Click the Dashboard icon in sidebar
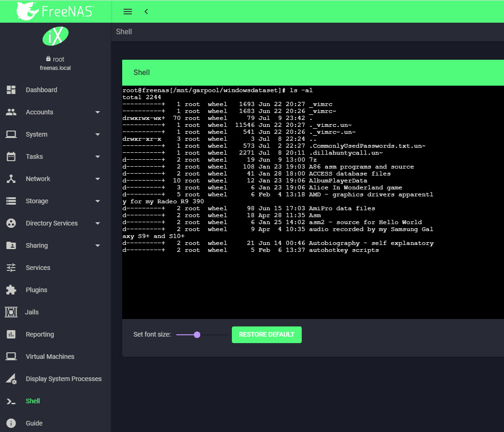The image size is (504, 432). pos(11,90)
